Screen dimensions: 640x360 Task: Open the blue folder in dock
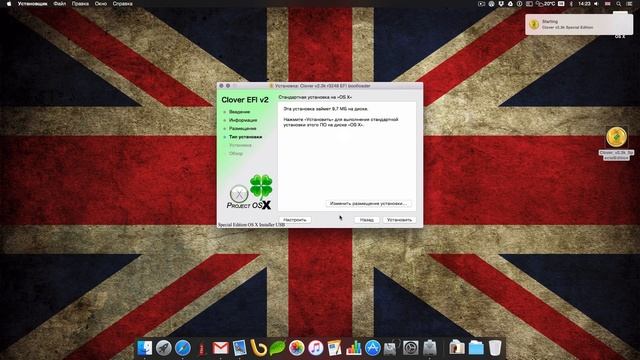(476, 348)
